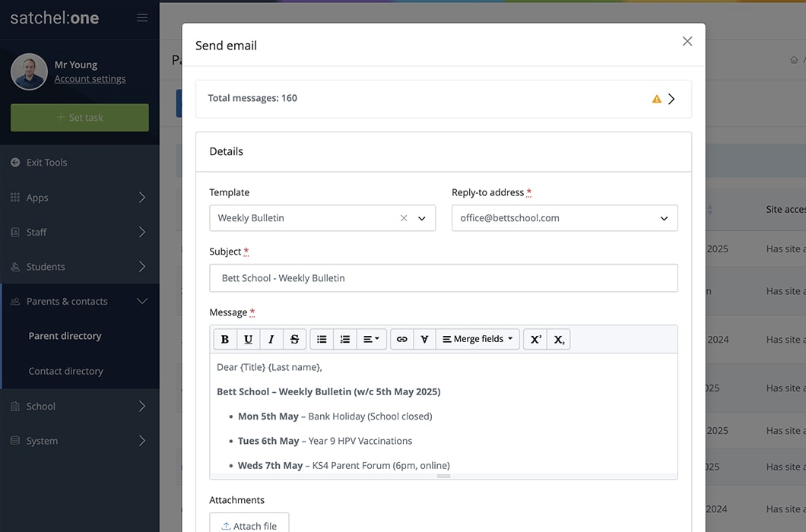Click the home breadcrumb icon in background page

pos(794,59)
